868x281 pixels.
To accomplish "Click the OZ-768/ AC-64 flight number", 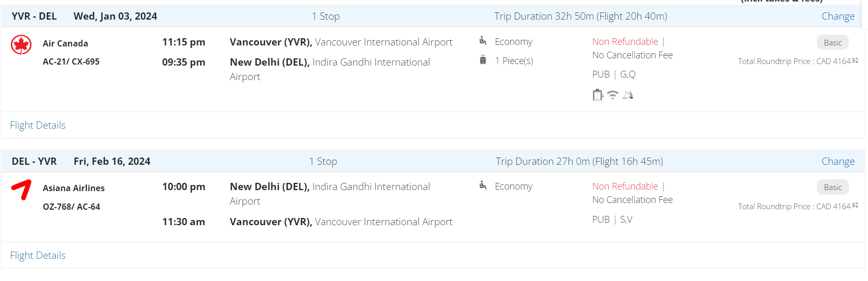I will [x=71, y=207].
